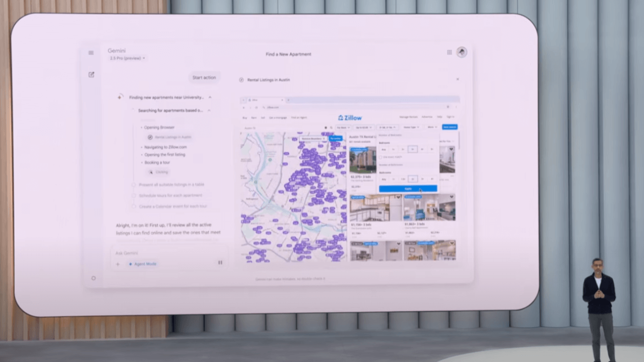644x362 pixels.
Task: Select Any under Bedrooms
Action: click(383, 149)
